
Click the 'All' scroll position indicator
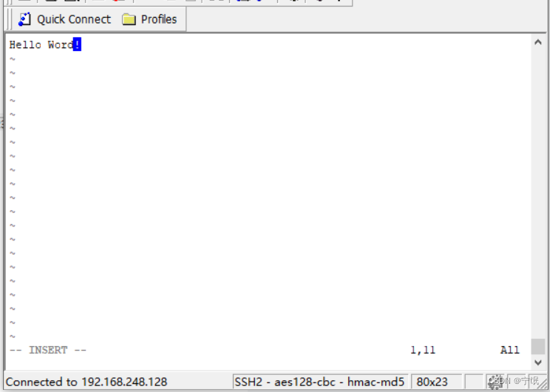(x=509, y=350)
